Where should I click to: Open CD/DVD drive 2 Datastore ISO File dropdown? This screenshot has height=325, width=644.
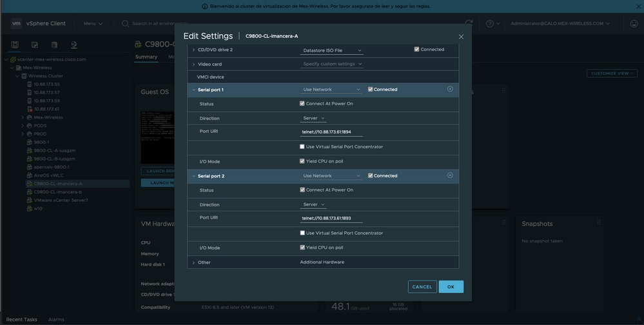point(331,50)
